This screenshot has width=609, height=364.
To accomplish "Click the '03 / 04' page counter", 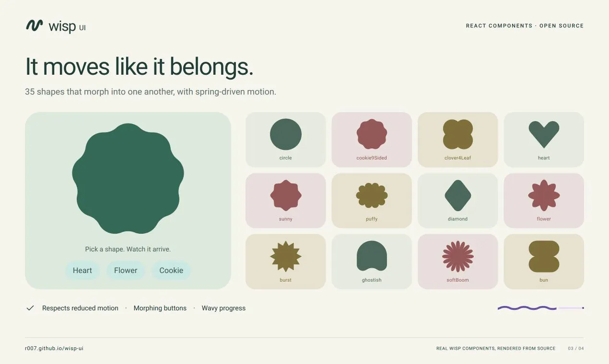I will click(x=576, y=348).
